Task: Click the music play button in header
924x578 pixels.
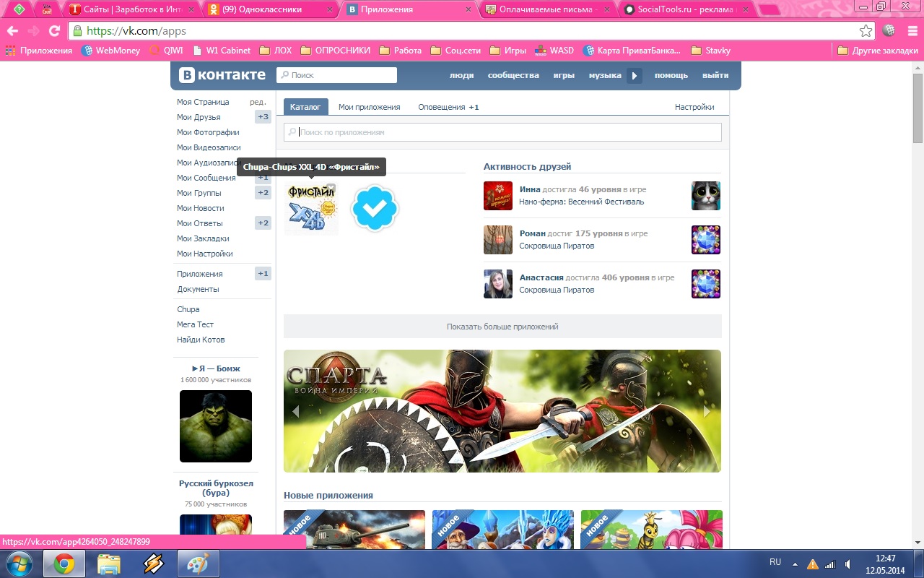Action: [635, 75]
